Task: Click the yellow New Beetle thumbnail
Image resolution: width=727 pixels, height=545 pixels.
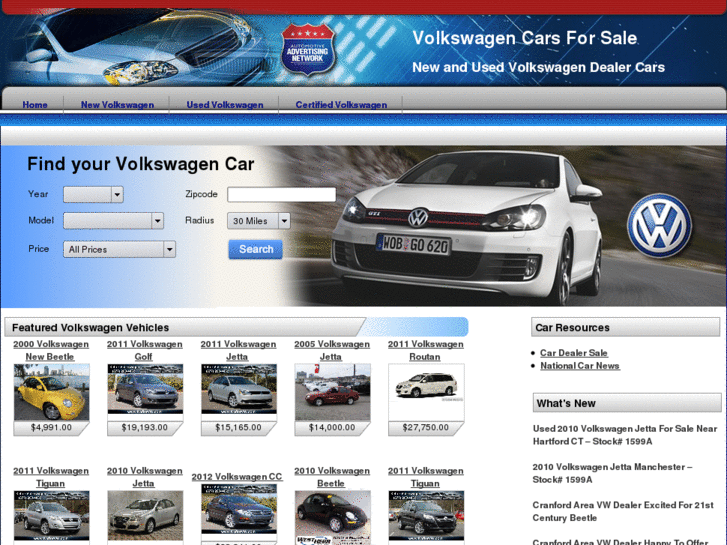Action: (x=51, y=392)
